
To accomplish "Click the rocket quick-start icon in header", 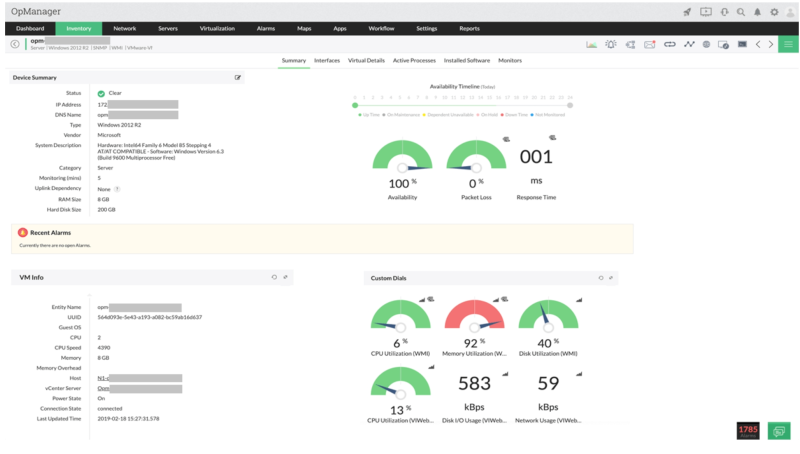I will (x=687, y=12).
